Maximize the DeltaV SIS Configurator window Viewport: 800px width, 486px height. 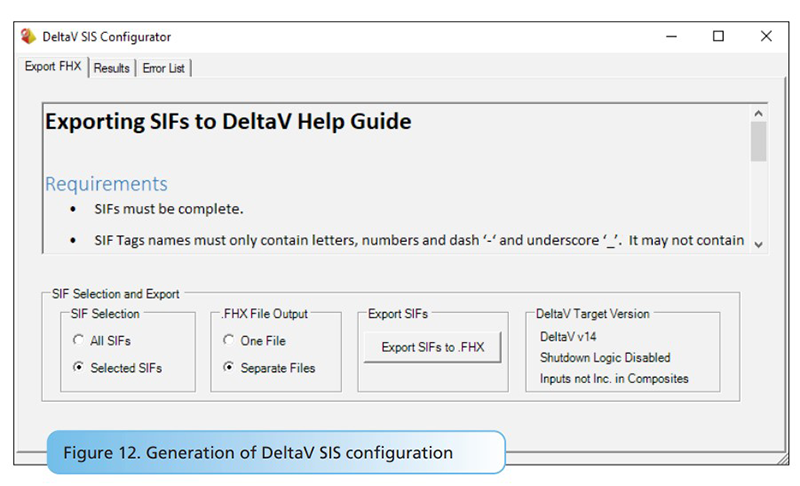point(718,36)
